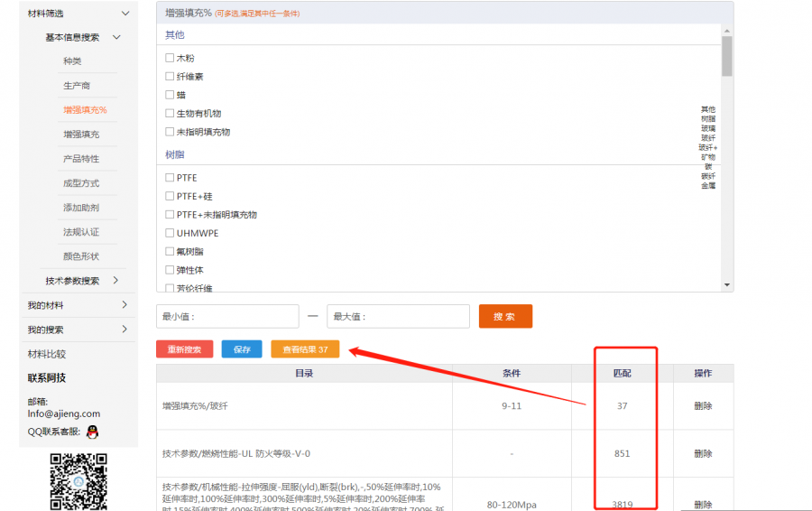Image resolution: width=812 pixels, height=511 pixels.
Task: Jump to 矿物 in side index
Action: [708, 157]
